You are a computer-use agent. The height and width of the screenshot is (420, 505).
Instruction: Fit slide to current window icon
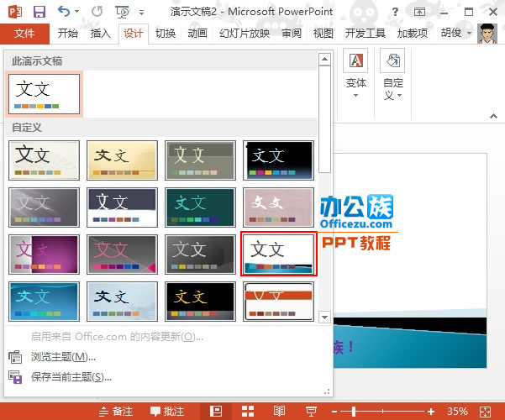coord(485,412)
